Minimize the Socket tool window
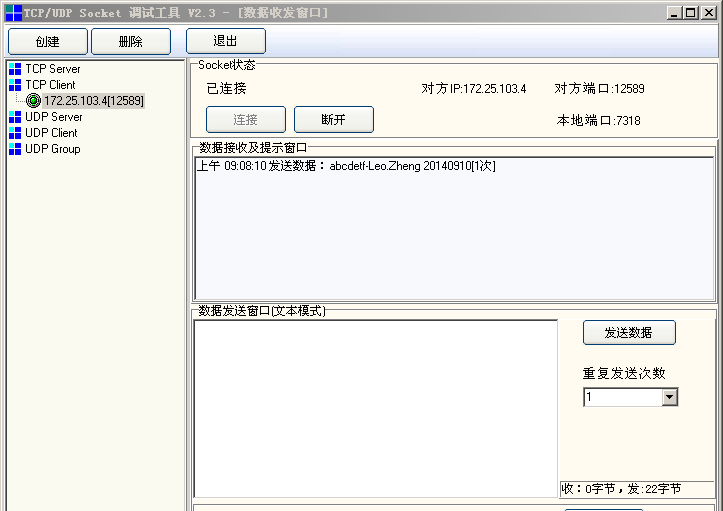This screenshot has width=723, height=511. [674, 13]
